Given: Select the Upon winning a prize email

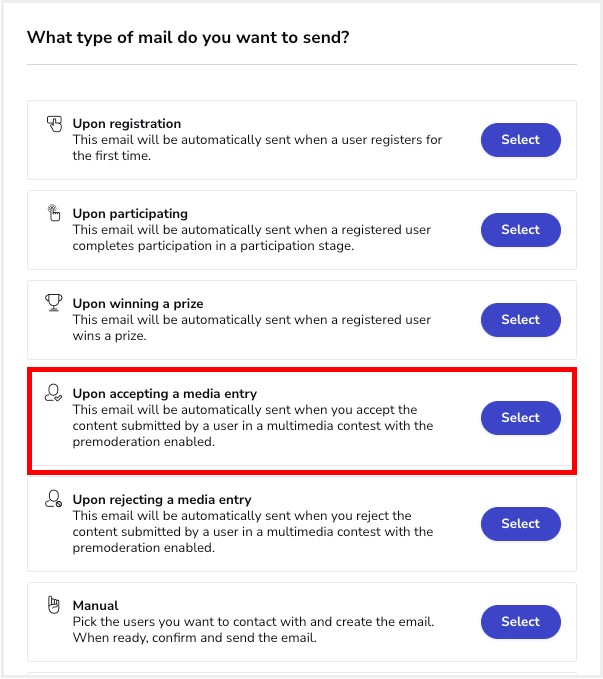Looking at the screenshot, I should [x=521, y=320].
